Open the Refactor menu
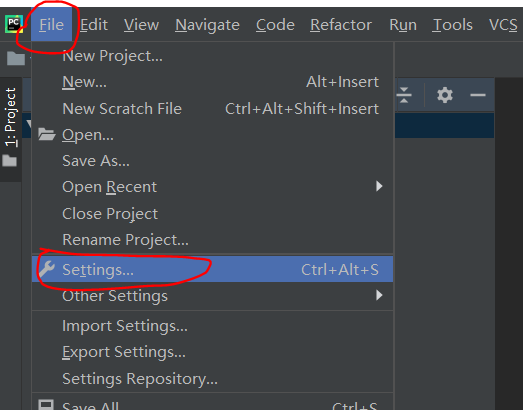Viewport: 523px width, 410px height. [341, 25]
